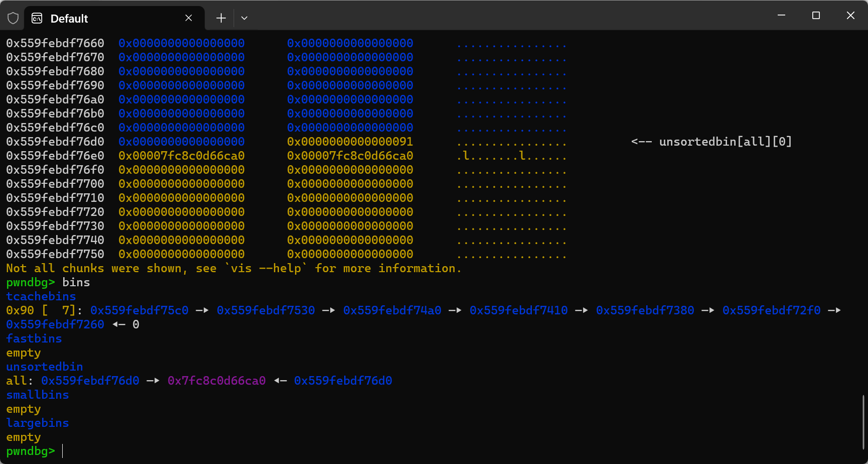This screenshot has width=868, height=464.
Task: Click the bins command after the pwndbg prompt
Action: 76,282
